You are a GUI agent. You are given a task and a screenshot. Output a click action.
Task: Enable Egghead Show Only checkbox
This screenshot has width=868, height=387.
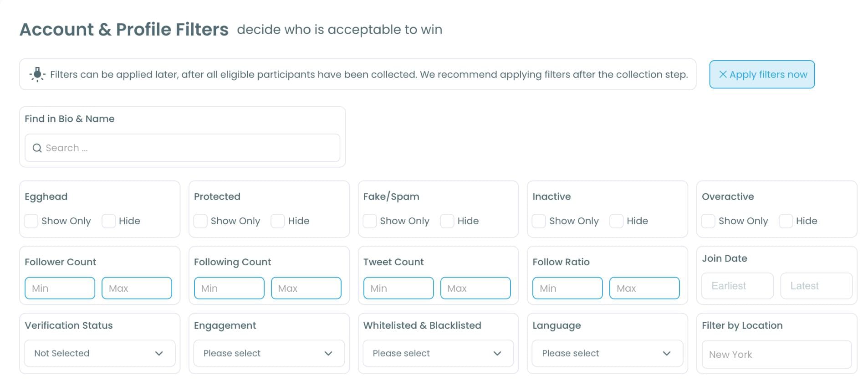point(31,221)
